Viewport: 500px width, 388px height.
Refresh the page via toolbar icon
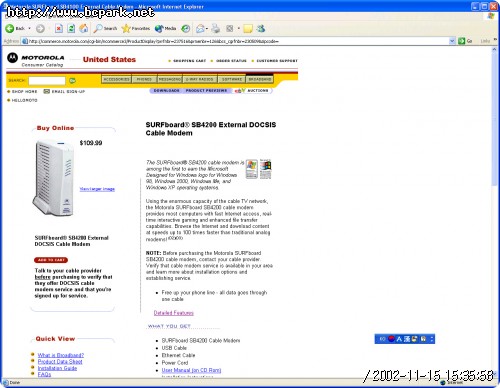point(71,29)
